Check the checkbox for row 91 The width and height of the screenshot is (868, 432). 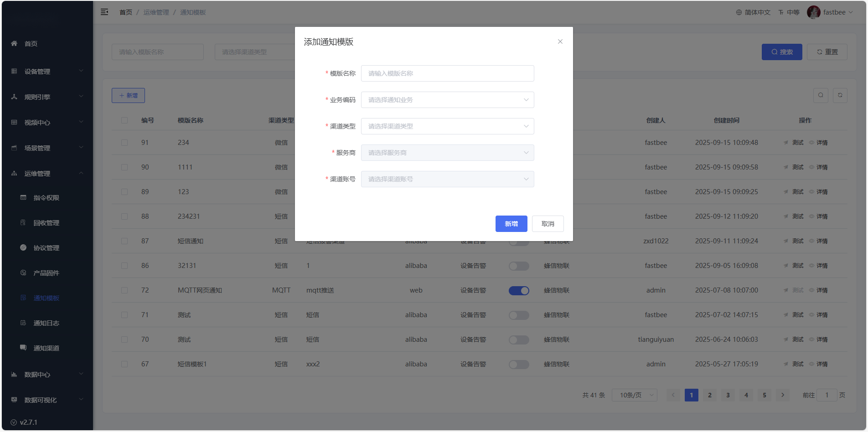pyautogui.click(x=124, y=143)
